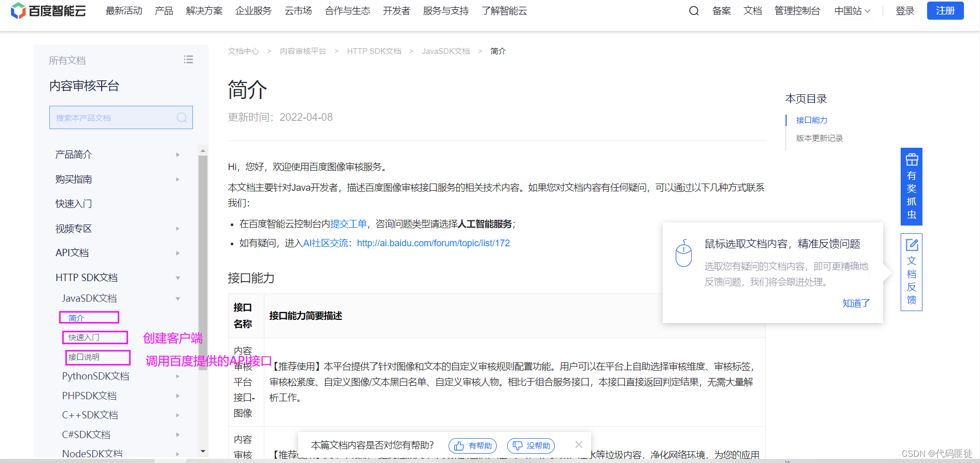Expand PythonSDK文档 arrow

[178, 376]
